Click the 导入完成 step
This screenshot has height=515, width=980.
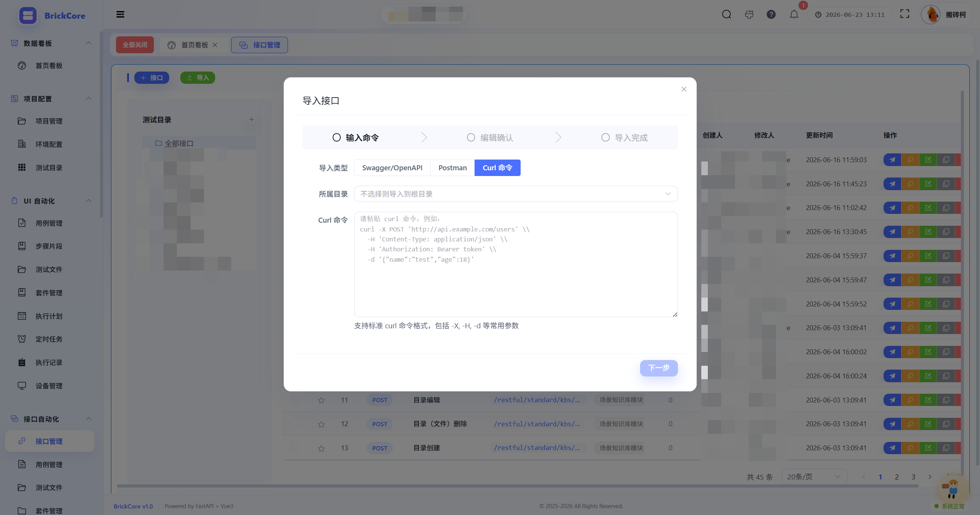(624, 138)
